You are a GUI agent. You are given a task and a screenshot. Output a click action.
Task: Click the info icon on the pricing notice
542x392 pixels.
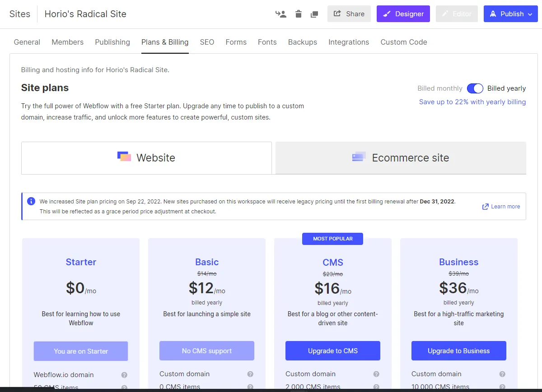click(x=31, y=201)
